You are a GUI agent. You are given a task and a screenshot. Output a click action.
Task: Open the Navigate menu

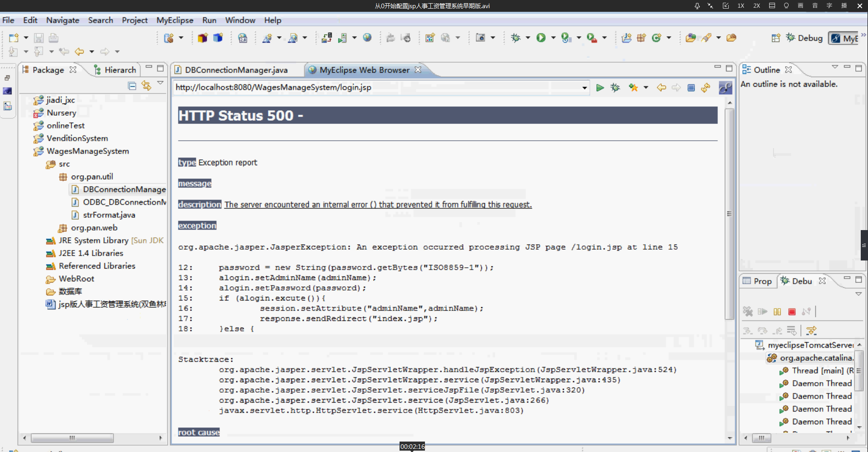(63, 20)
